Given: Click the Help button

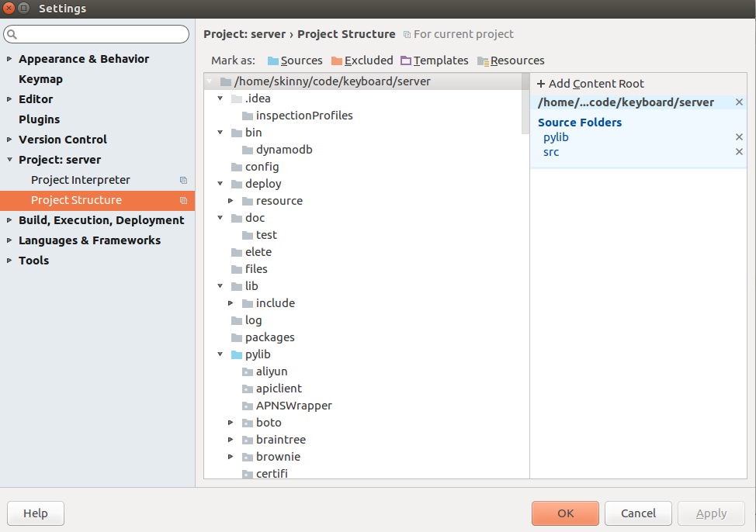Looking at the screenshot, I should (x=35, y=513).
